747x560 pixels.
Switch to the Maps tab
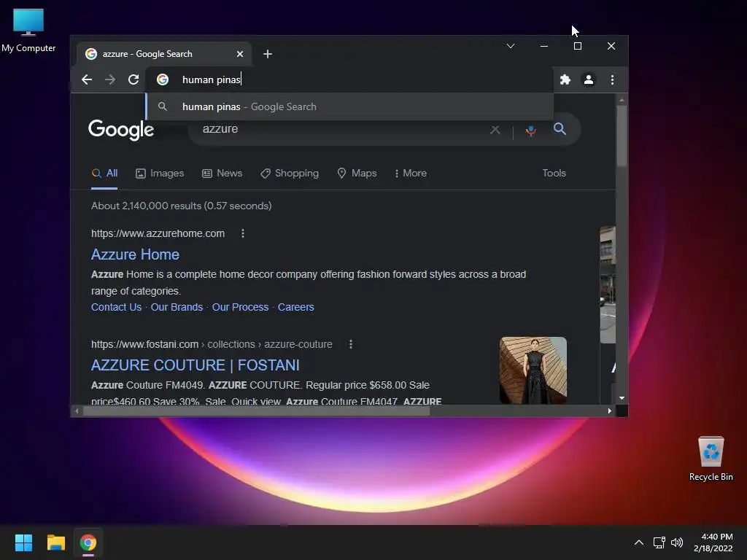pyautogui.click(x=357, y=174)
